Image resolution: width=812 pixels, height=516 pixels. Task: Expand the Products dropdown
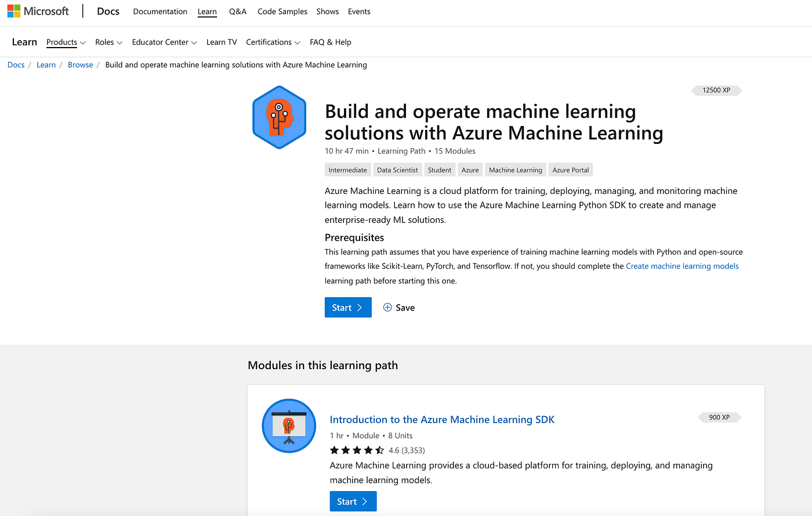pos(66,42)
